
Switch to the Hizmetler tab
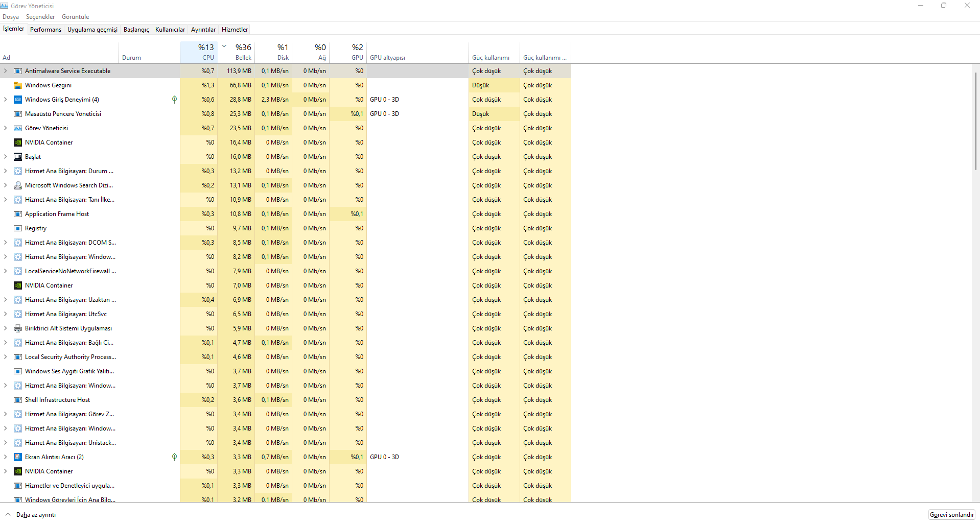click(x=235, y=30)
